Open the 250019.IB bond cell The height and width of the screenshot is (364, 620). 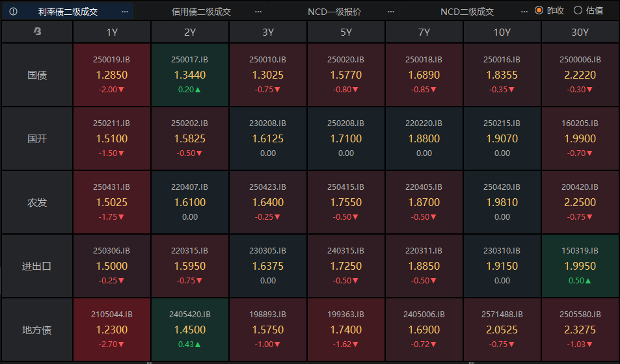pyautogui.click(x=112, y=75)
